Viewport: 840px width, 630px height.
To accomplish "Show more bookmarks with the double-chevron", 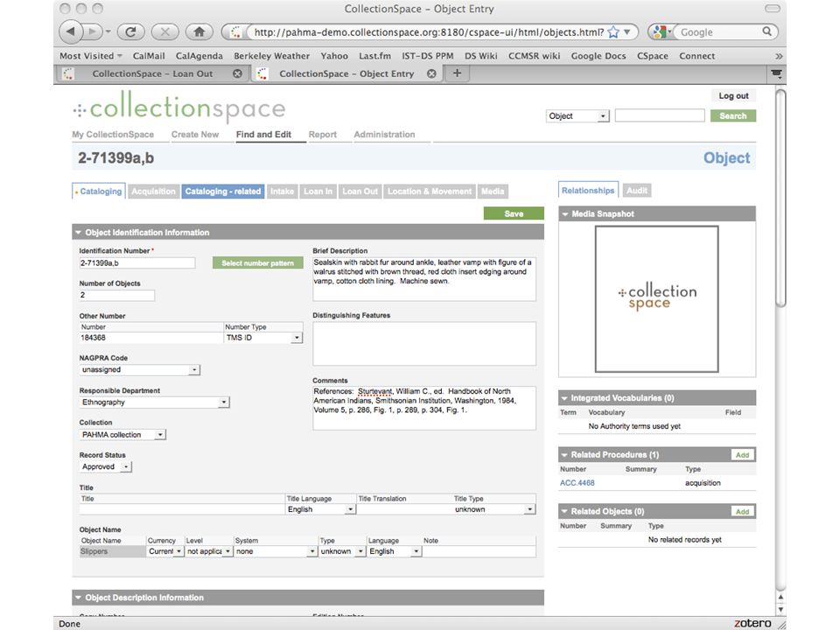I will pyautogui.click(x=779, y=56).
